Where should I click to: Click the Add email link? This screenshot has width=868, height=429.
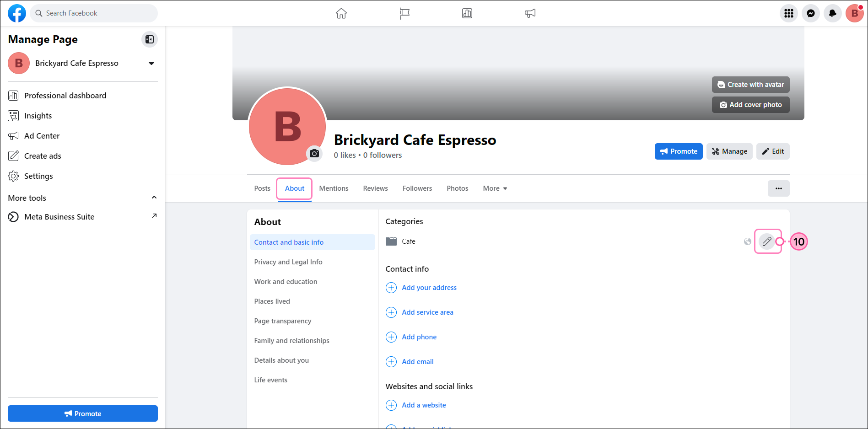[x=418, y=362]
